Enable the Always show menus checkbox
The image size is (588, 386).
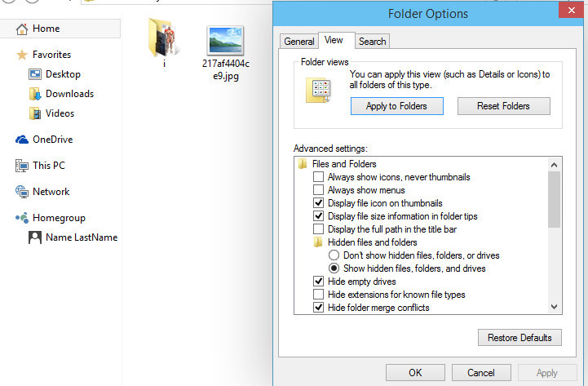click(318, 190)
